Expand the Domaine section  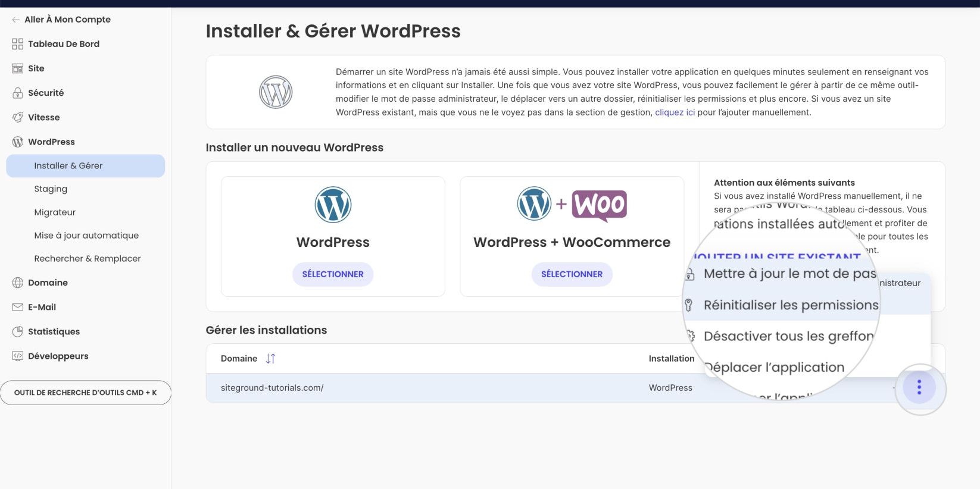(x=48, y=283)
